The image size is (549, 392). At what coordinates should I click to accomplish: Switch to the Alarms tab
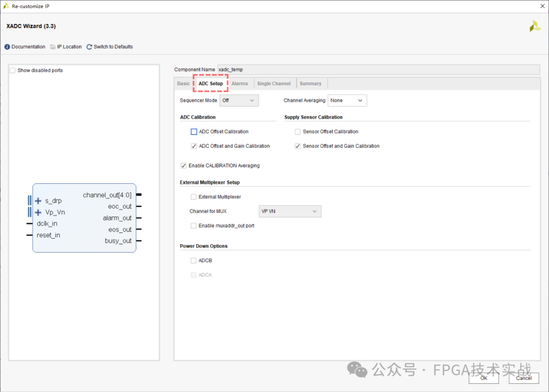tap(239, 84)
